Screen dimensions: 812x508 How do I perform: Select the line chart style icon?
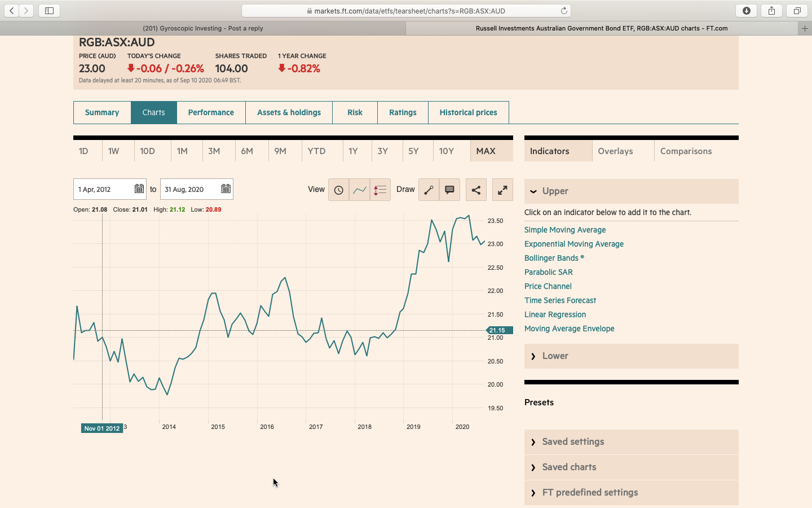coord(359,190)
